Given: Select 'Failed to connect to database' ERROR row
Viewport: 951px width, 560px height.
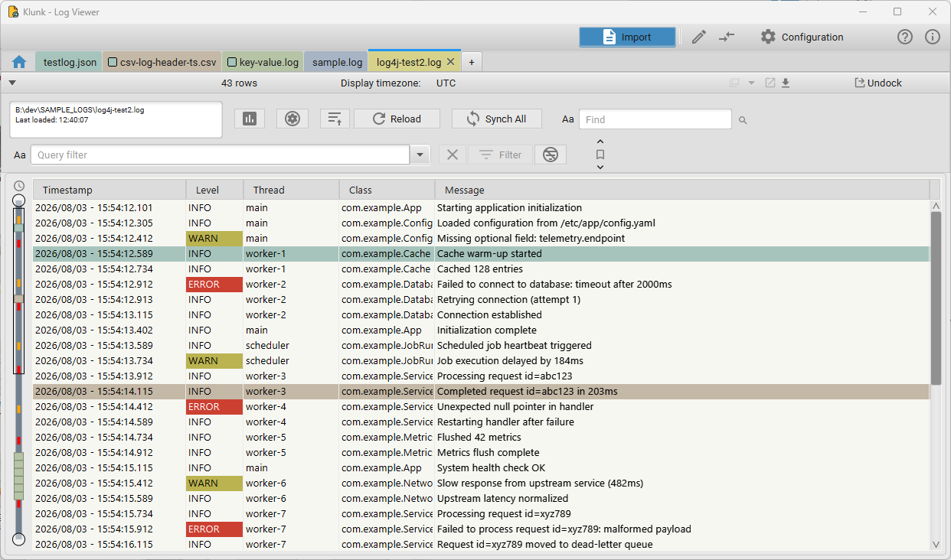Looking at the screenshot, I should click(481, 284).
